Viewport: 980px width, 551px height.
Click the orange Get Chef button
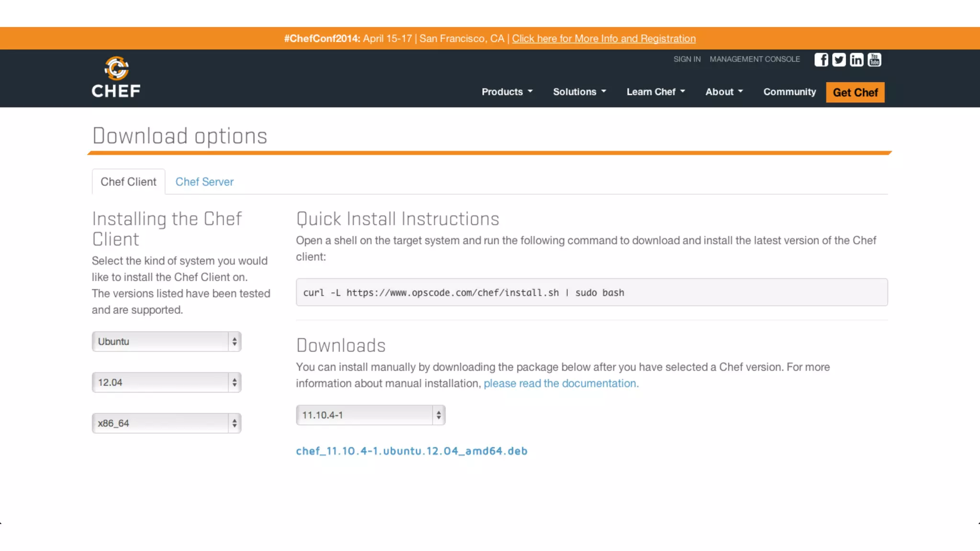[855, 92]
